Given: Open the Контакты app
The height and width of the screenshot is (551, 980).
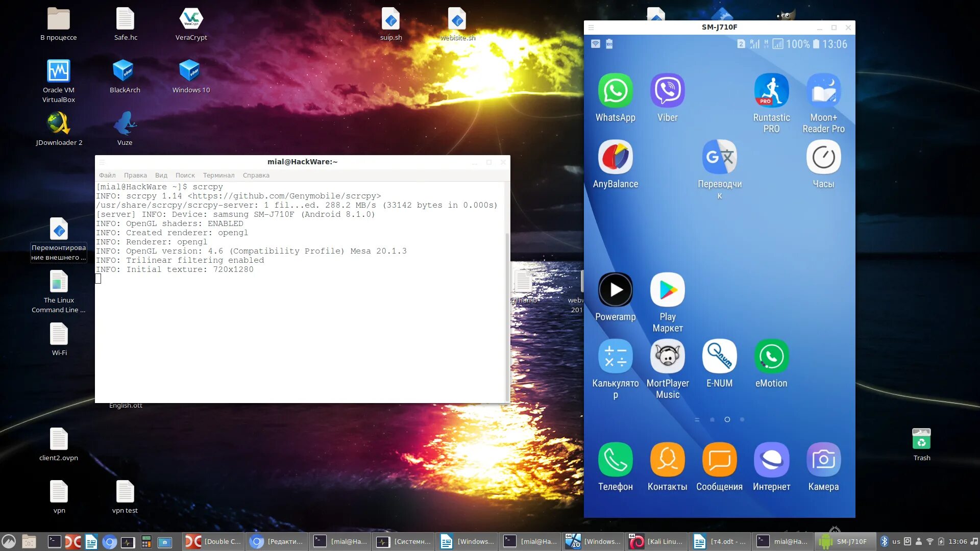Looking at the screenshot, I should coord(667,460).
